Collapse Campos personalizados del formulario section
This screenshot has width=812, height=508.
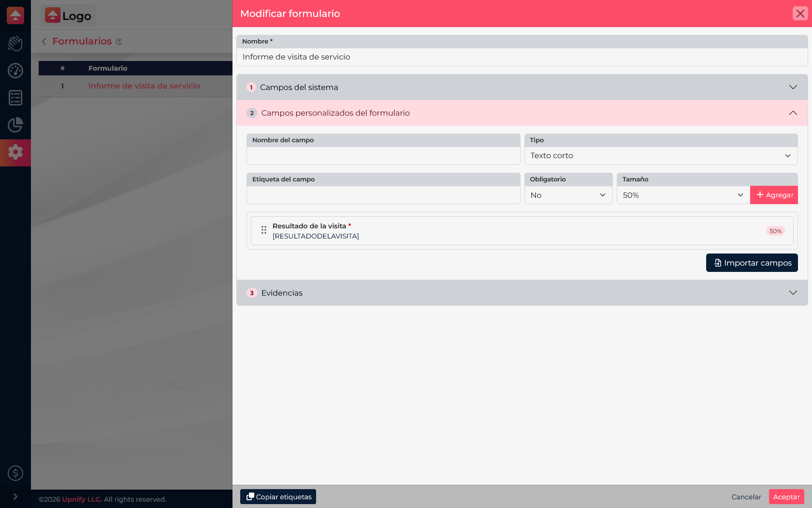pyautogui.click(x=522, y=113)
